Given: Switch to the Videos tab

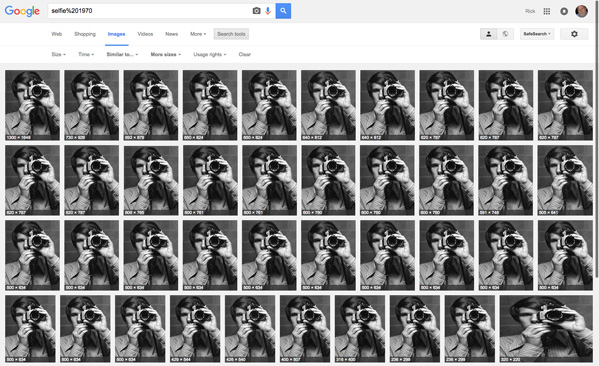Looking at the screenshot, I should tap(145, 34).
